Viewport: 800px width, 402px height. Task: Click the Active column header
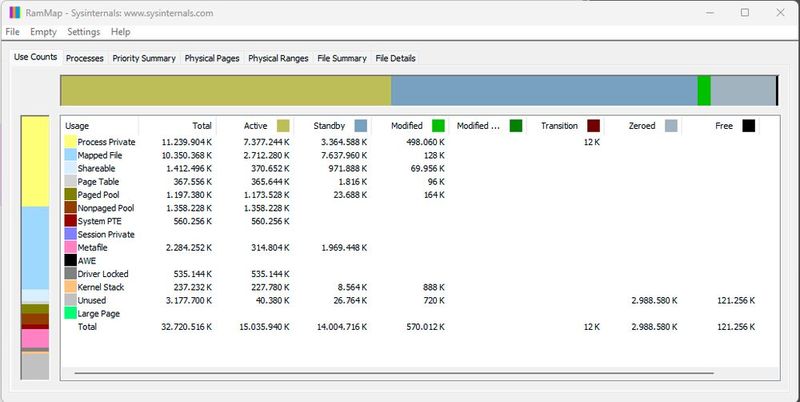point(255,125)
